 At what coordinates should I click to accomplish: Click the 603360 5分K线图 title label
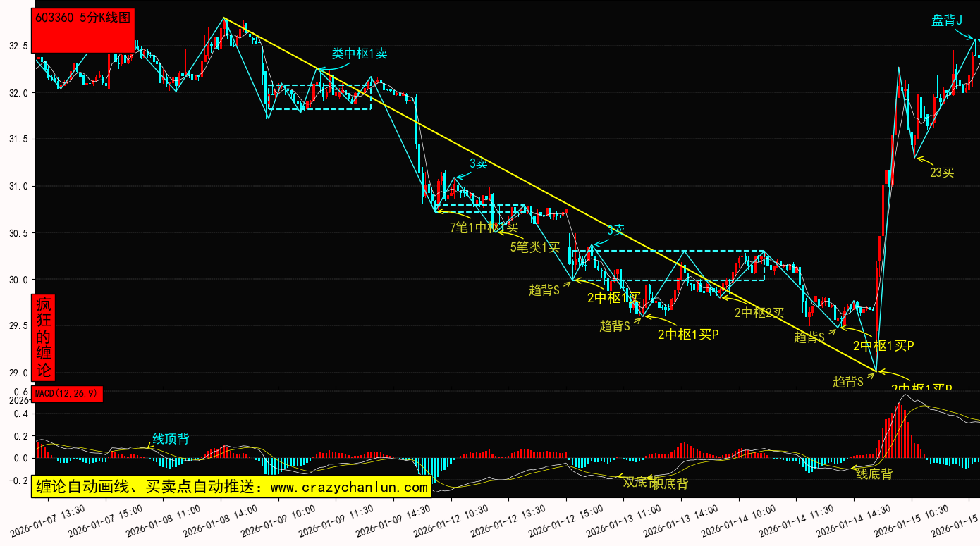click(83, 18)
